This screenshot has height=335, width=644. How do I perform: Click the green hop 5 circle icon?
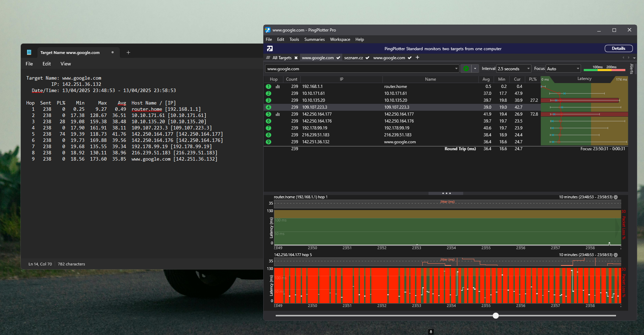(268, 114)
